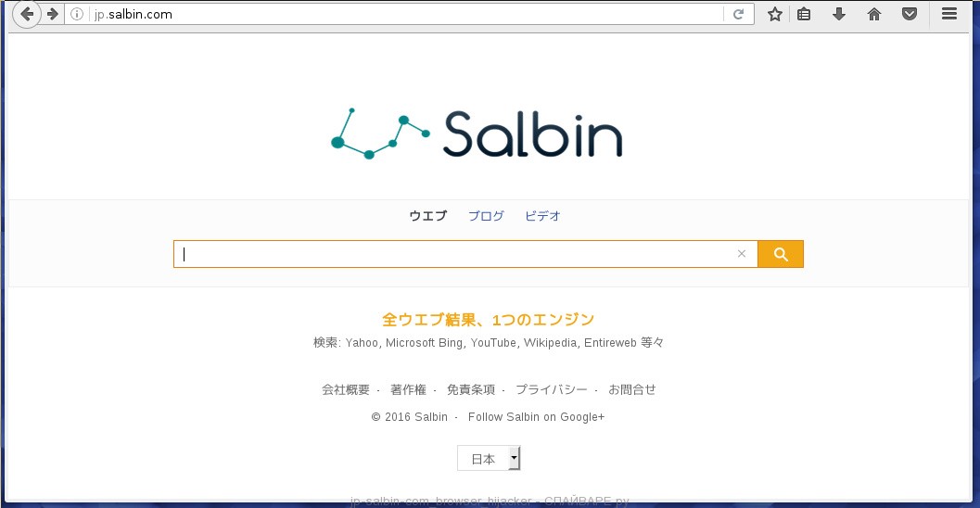
Task: Open site information icon in address bar
Action: tap(76, 14)
